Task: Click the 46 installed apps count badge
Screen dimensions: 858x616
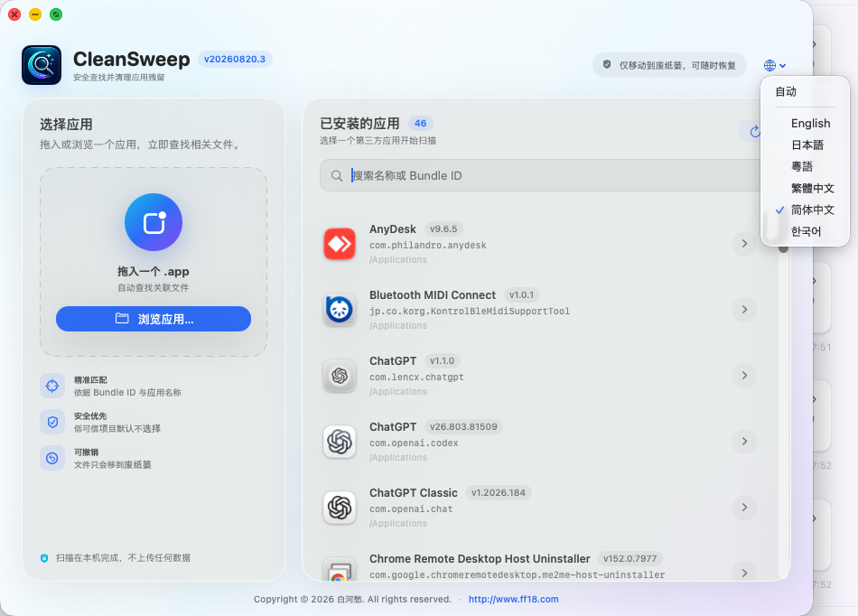Action: click(420, 123)
